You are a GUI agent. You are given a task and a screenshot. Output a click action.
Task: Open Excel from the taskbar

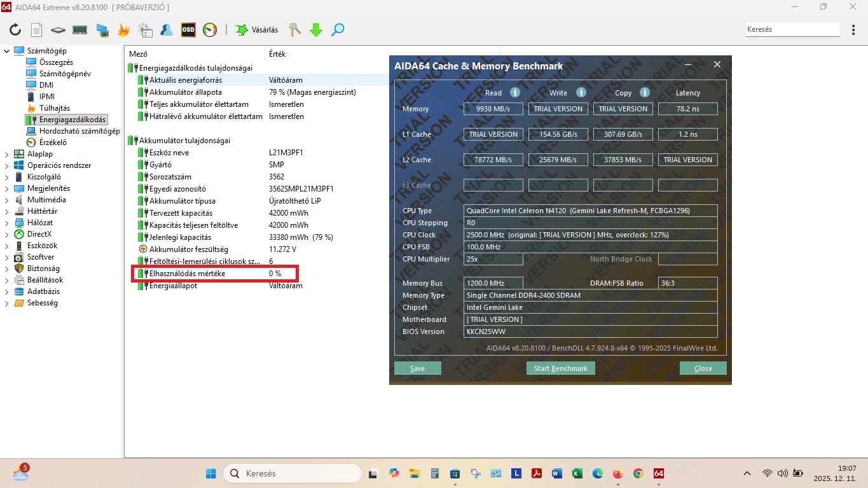pos(577,473)
